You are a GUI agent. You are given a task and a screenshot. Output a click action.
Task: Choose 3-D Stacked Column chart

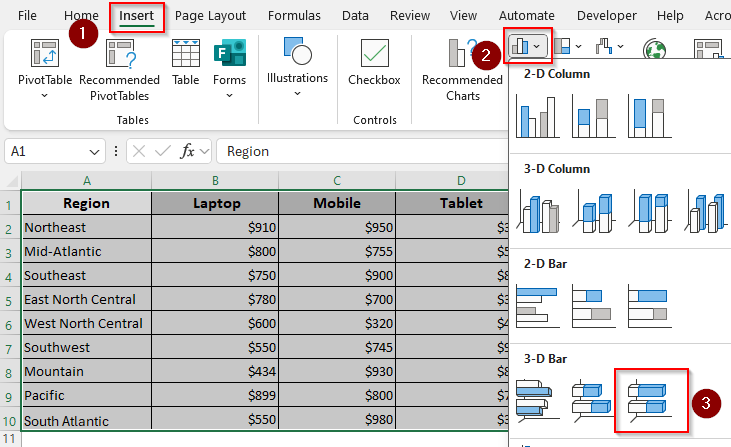tap(593, 212)
